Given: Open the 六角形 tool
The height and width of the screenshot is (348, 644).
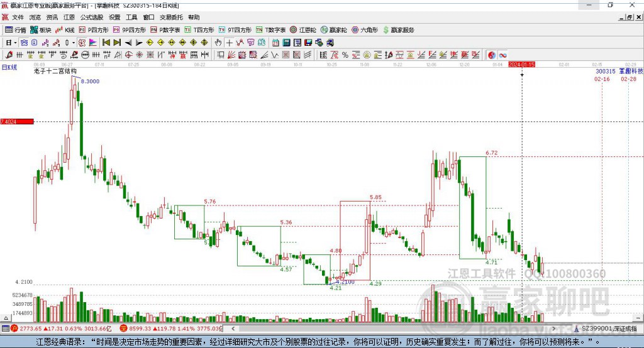Looking at the screenshot, I should pyautogui.click(x=365, y=30).
